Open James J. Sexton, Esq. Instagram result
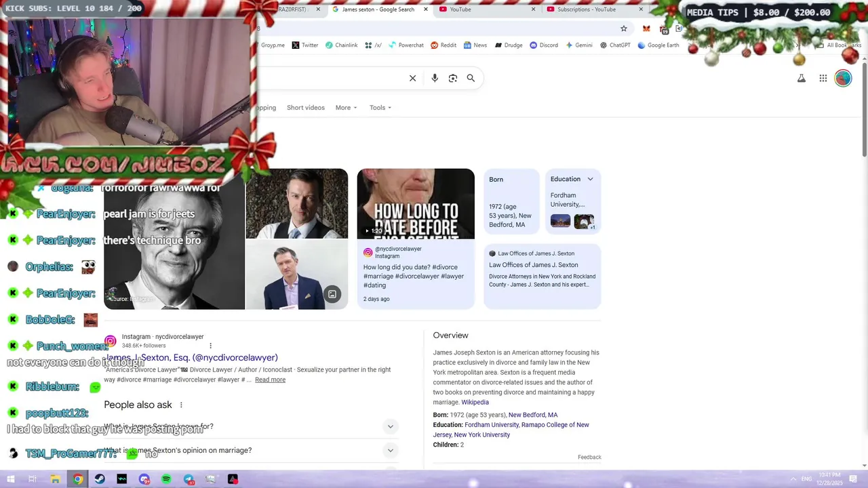Screen dimensions: 868x488 click(192, 357)
